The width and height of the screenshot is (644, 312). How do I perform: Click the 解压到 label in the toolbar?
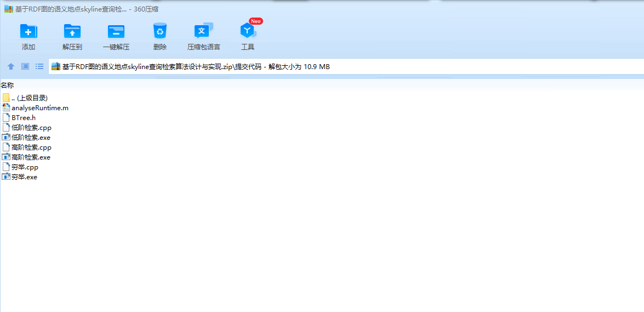pyautogui.click(x=72, y=47)
